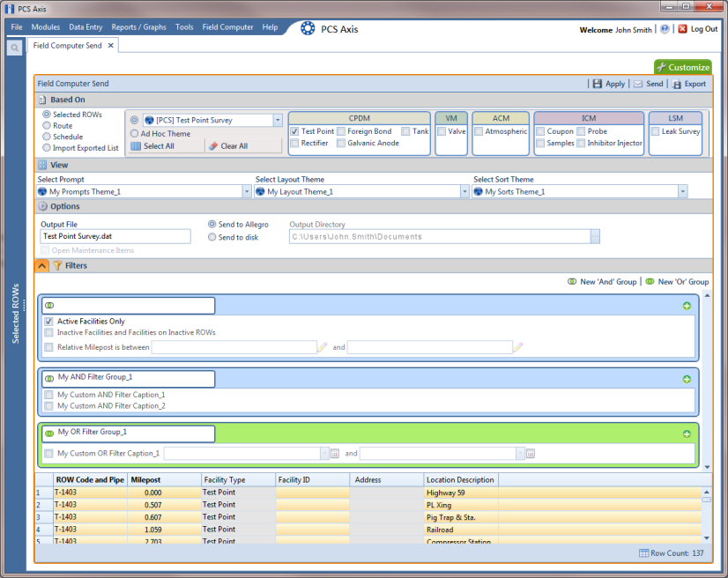Click the red Log Out icon
728x578 pixels.
(x=682, y=29)
